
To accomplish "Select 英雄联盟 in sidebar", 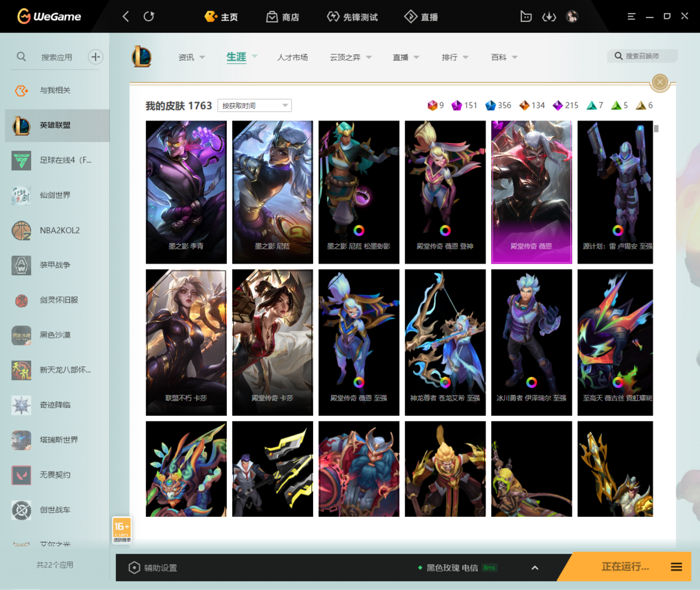I will pos(57,125).
